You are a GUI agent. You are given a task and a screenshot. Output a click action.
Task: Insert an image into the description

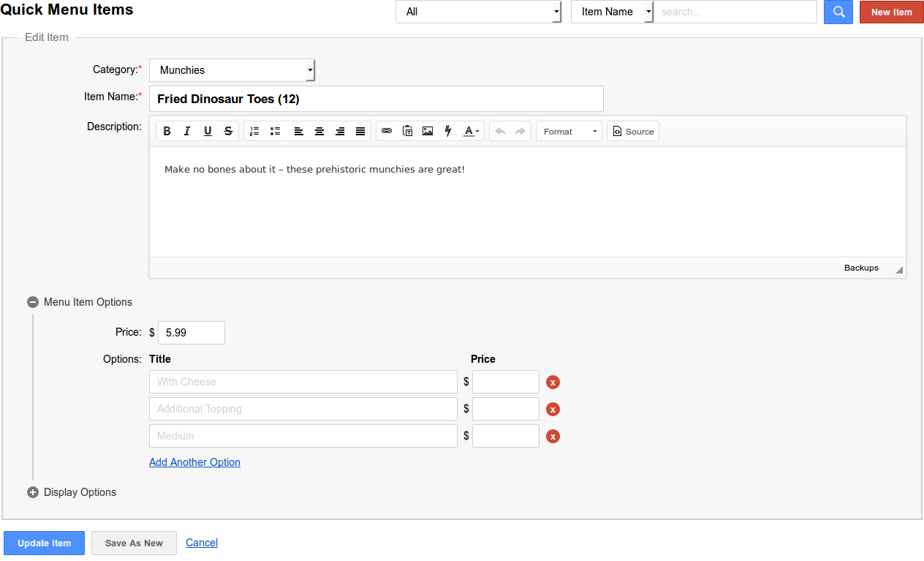[x=428, y=132]
